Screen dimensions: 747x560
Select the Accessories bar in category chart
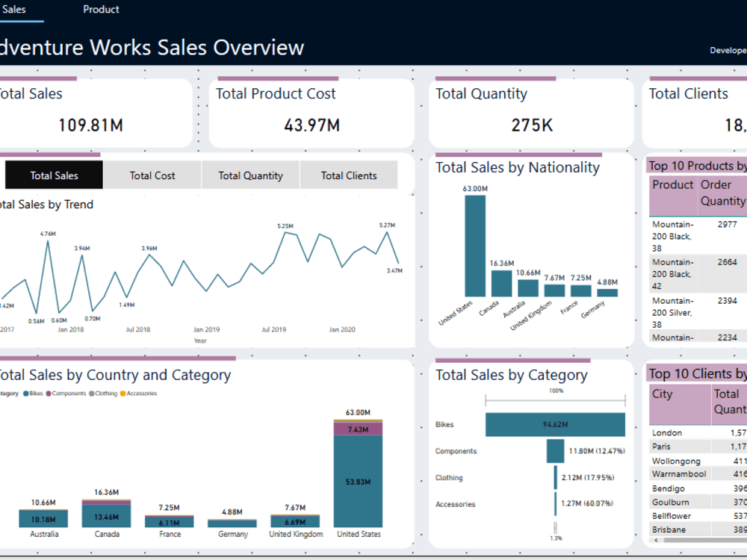556,504
